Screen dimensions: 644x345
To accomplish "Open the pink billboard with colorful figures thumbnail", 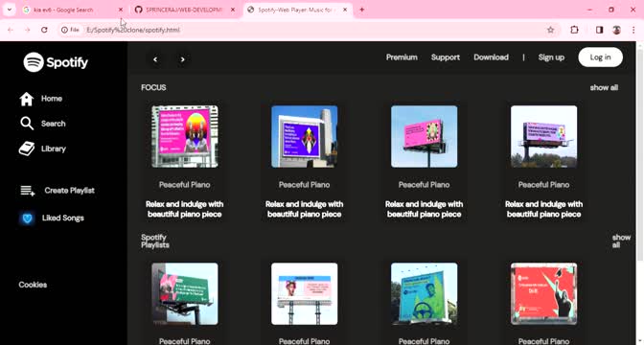I will coord(185,136).
